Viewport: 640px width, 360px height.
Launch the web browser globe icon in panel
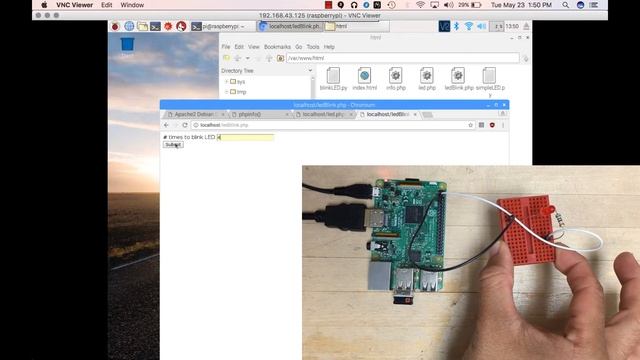point(129,27)
